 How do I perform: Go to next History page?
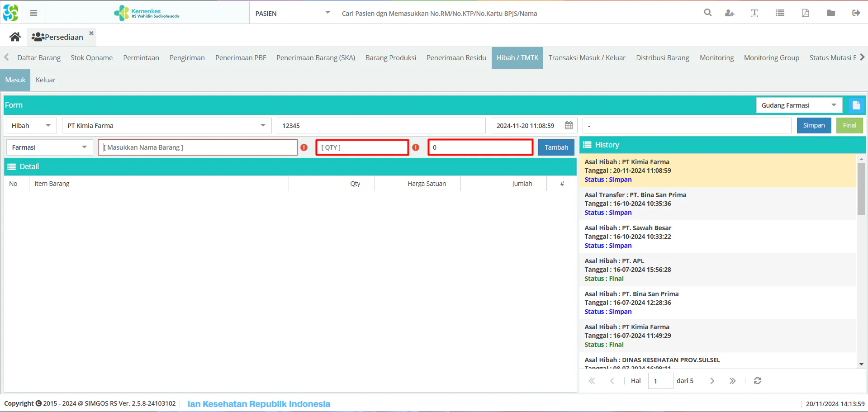tap(712, 381)
